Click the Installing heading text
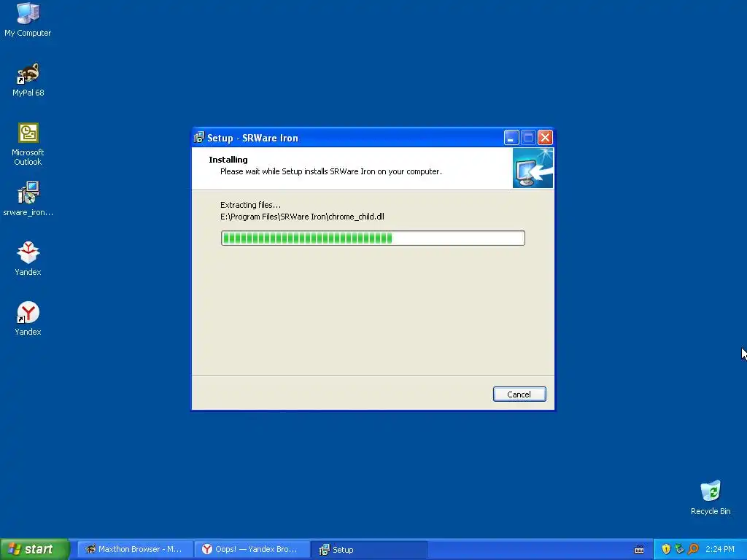Image resolution: width=747 pixels, height=560 pixels. coord(228,160)
